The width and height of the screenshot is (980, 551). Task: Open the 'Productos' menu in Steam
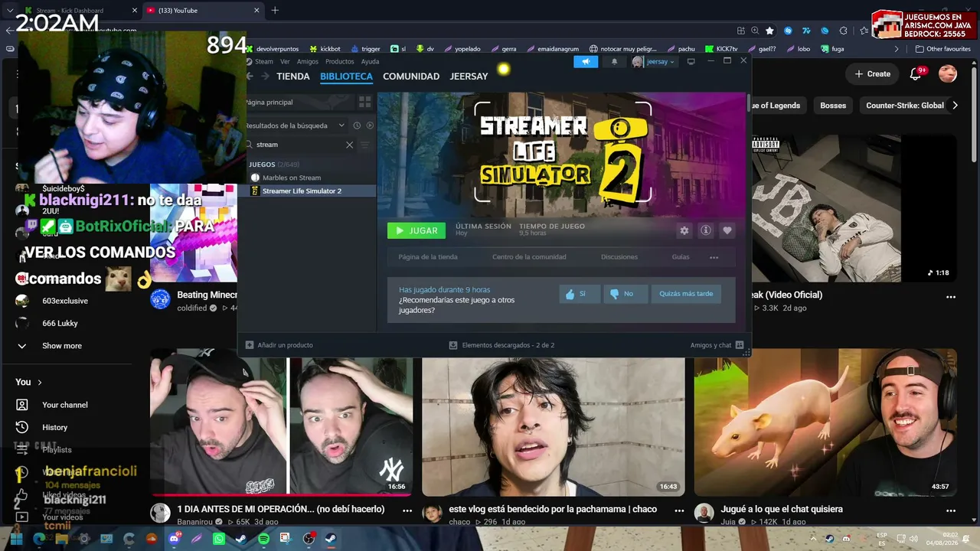click(340, 62)
